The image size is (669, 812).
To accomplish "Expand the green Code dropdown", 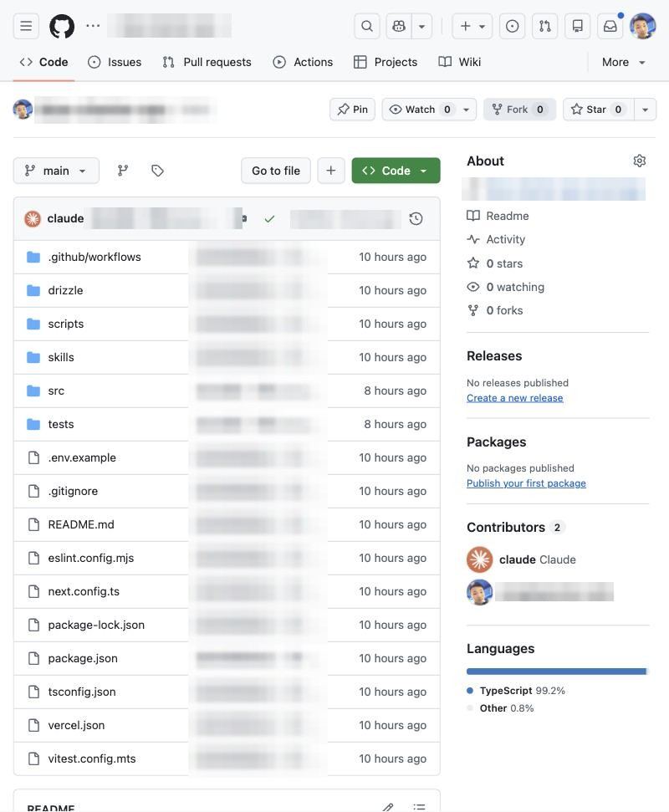I will (396, 171).
